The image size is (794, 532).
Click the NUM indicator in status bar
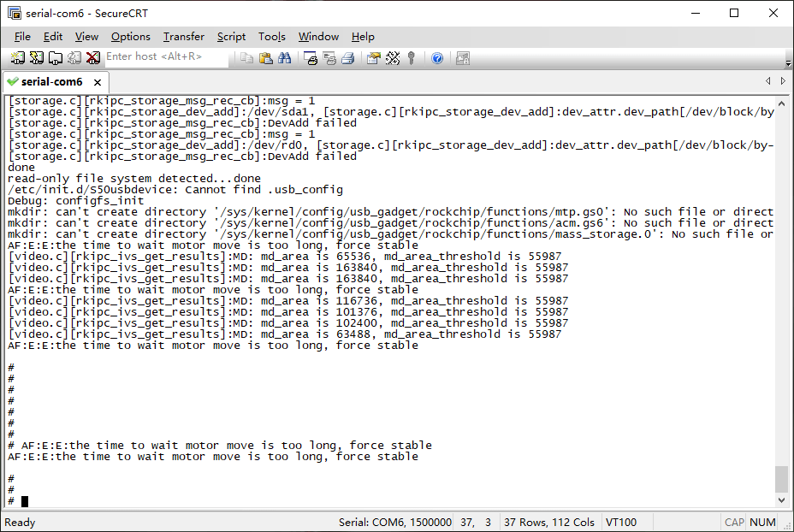[x=762, y=523]
